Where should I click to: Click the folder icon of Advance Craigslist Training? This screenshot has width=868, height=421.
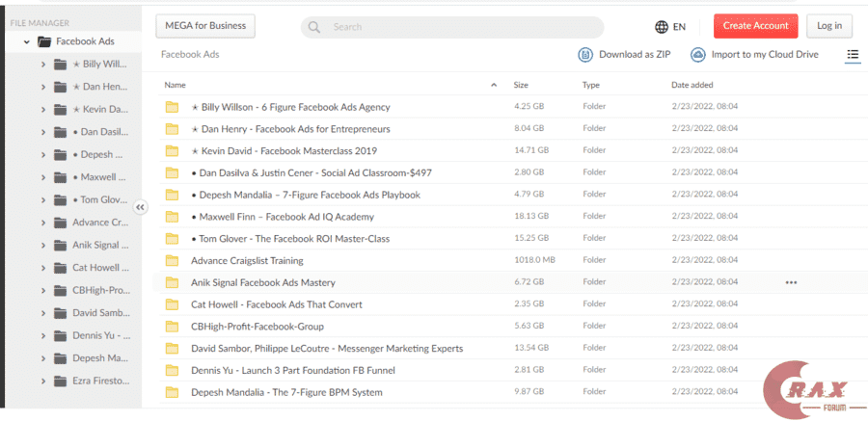tap(173, 260)
